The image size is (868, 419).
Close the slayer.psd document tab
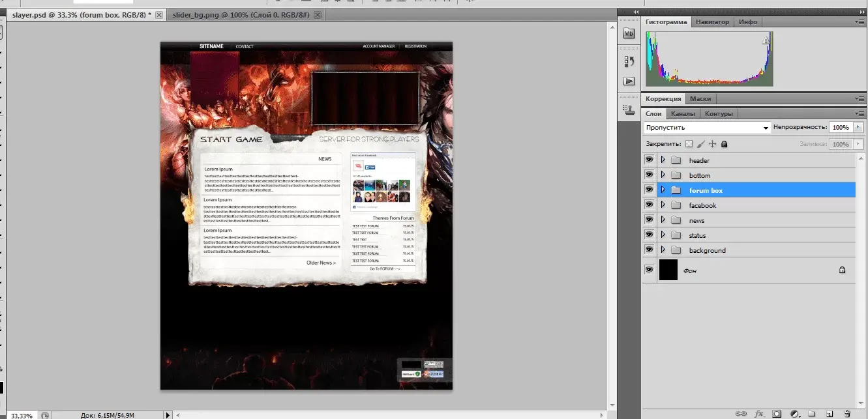[158, 14]
